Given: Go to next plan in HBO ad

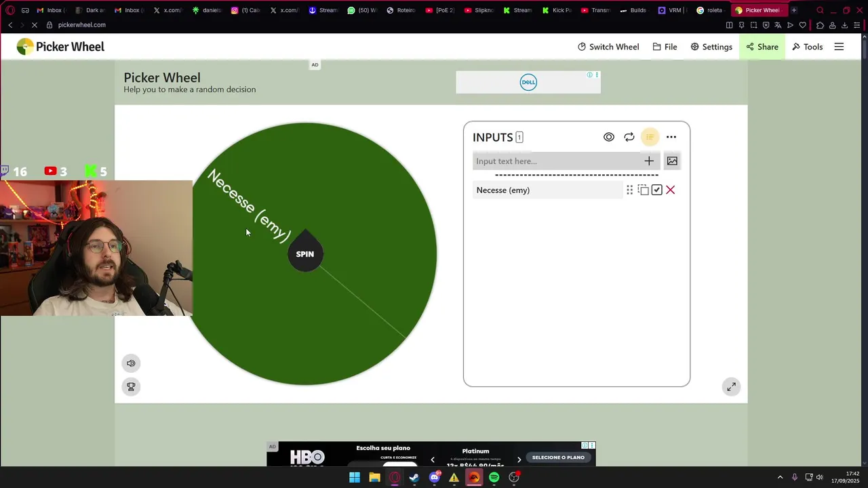Looking at the screenshot, I should point(519,460).
